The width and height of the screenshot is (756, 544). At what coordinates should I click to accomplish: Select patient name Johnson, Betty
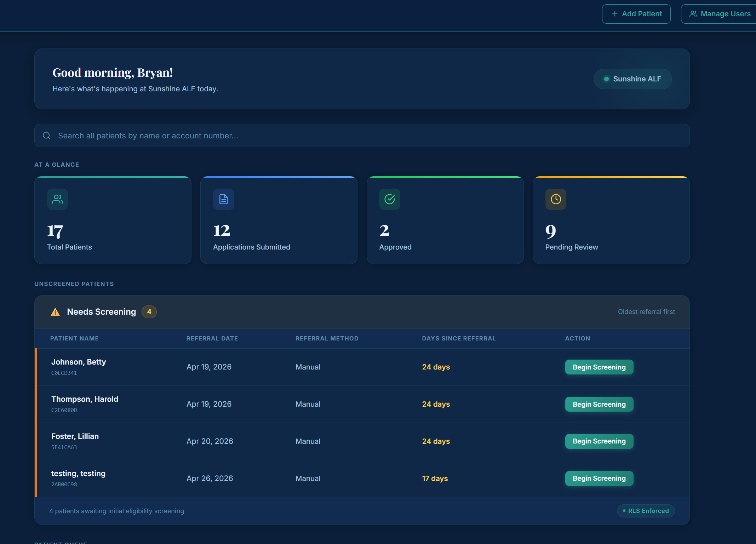pyautogui.click(x=79, y=362)
